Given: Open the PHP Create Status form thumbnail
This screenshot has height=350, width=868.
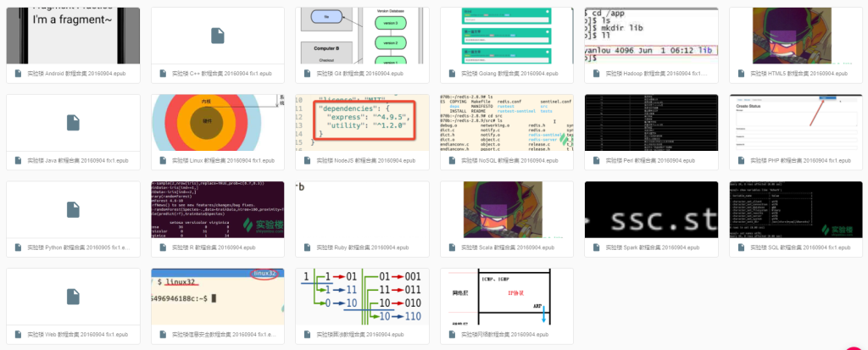Looking at the screenshot, I should pos(796,122).
